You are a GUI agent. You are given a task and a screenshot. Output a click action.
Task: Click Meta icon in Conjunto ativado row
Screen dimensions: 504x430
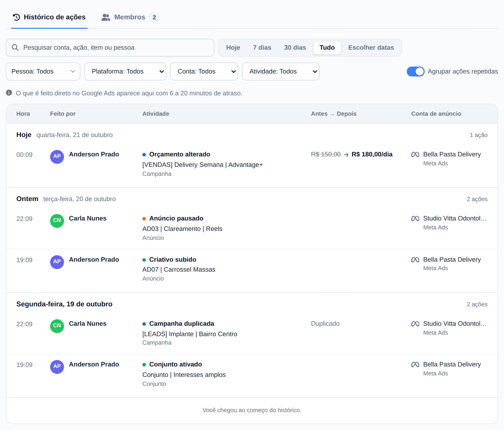click(415, 364)
